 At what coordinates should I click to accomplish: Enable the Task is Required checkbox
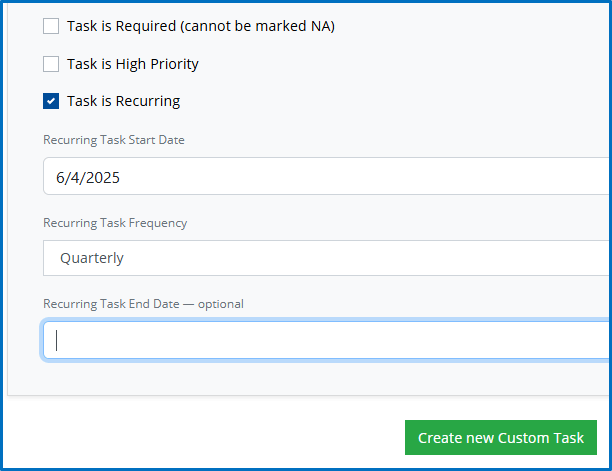click(x=51, y=27)
